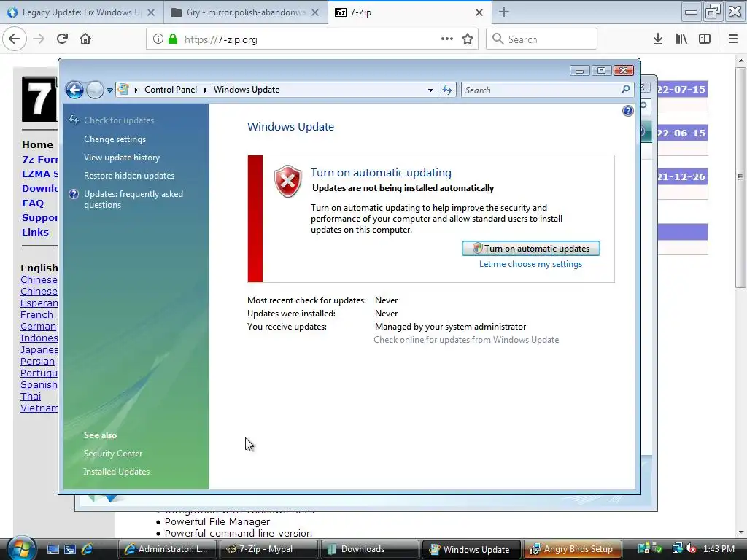Click Home link on 7-Zip page

[x=38, y=145]
